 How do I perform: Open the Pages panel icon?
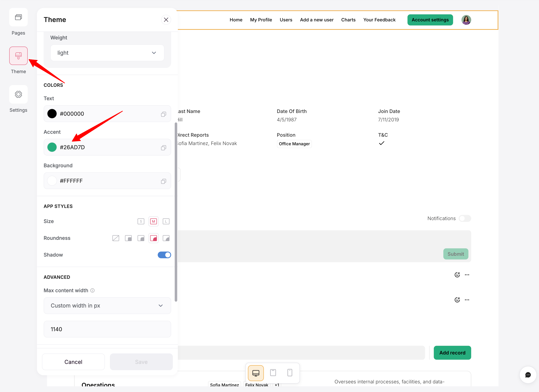[x=18, y=17]
